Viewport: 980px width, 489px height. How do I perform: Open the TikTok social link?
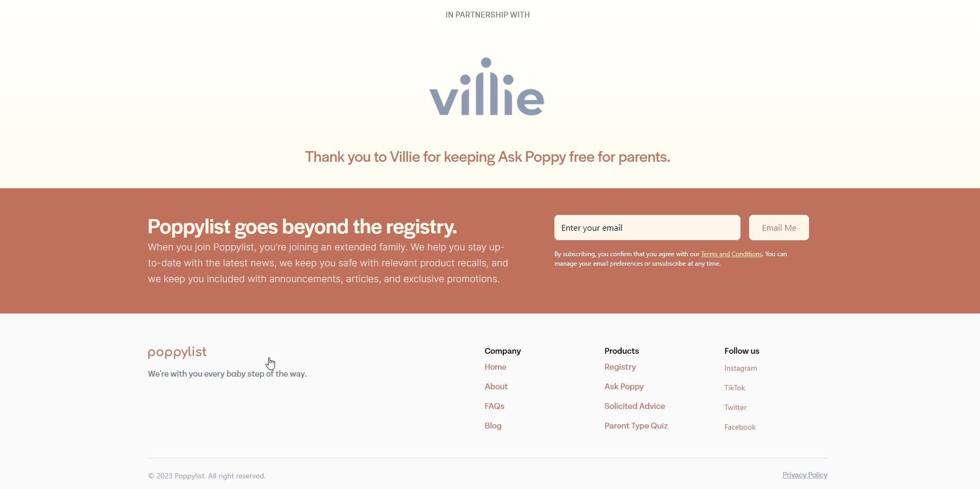(735, 388)
